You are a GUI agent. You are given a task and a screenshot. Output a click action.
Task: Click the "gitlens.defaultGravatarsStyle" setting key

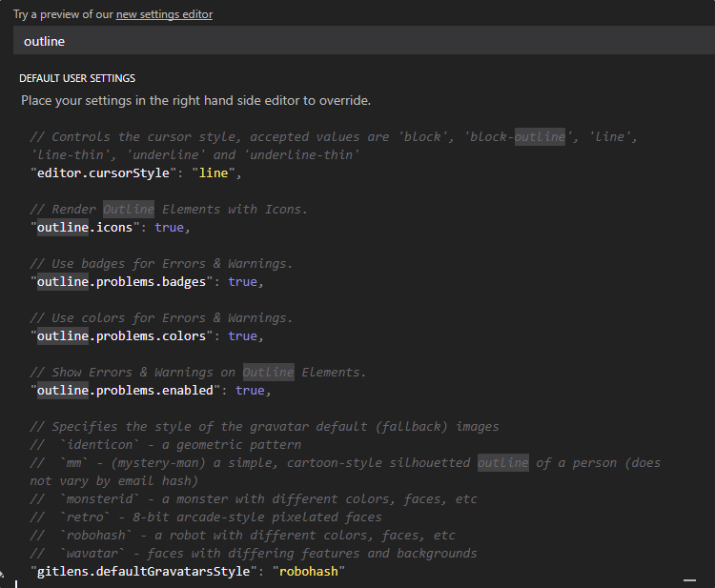tap(143, 571)
